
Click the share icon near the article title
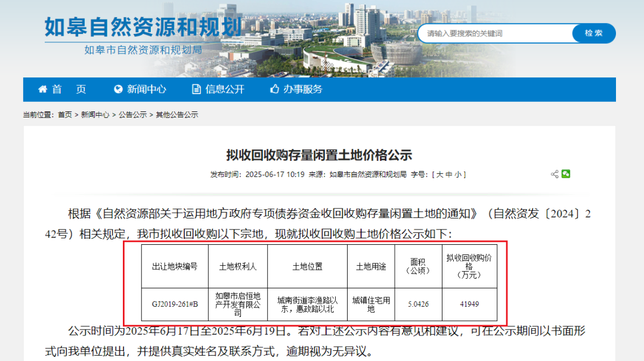(x=555, y=174)
